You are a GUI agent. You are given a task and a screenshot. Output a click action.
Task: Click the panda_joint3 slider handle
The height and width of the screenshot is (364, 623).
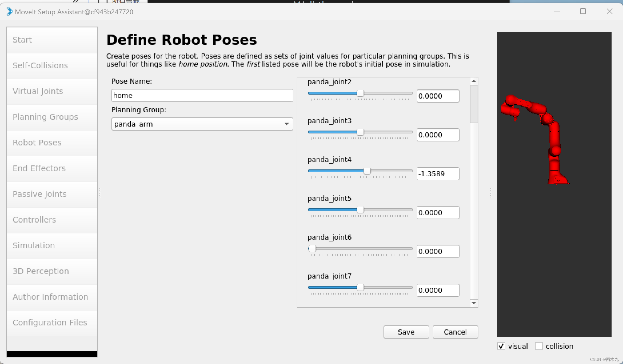click(360, 132)
